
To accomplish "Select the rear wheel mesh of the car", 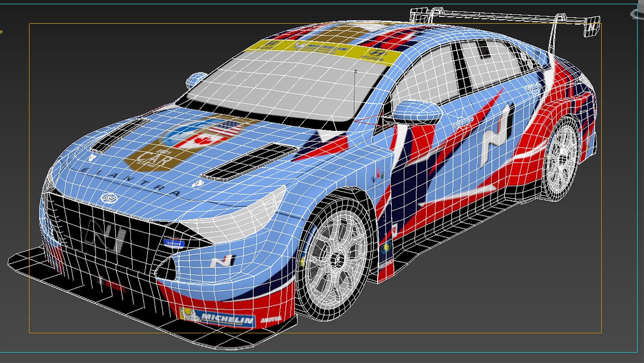I will (561, 158).
